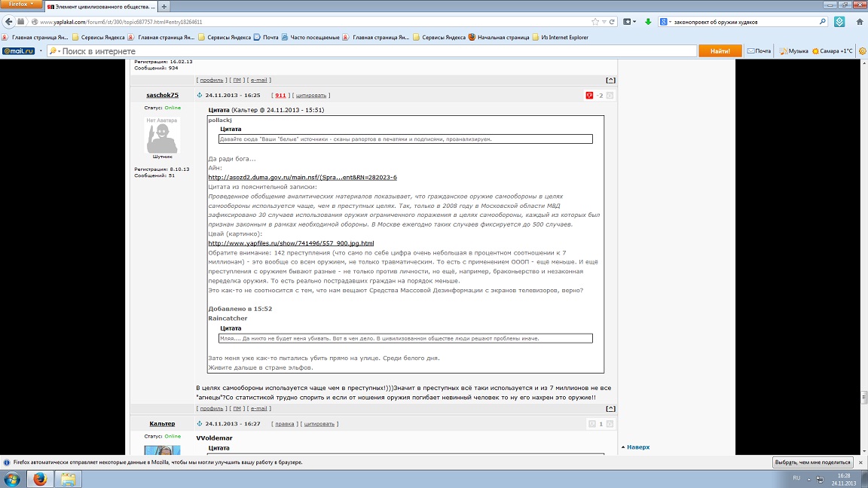Reload the page with refresh icon

click(613, 22)
